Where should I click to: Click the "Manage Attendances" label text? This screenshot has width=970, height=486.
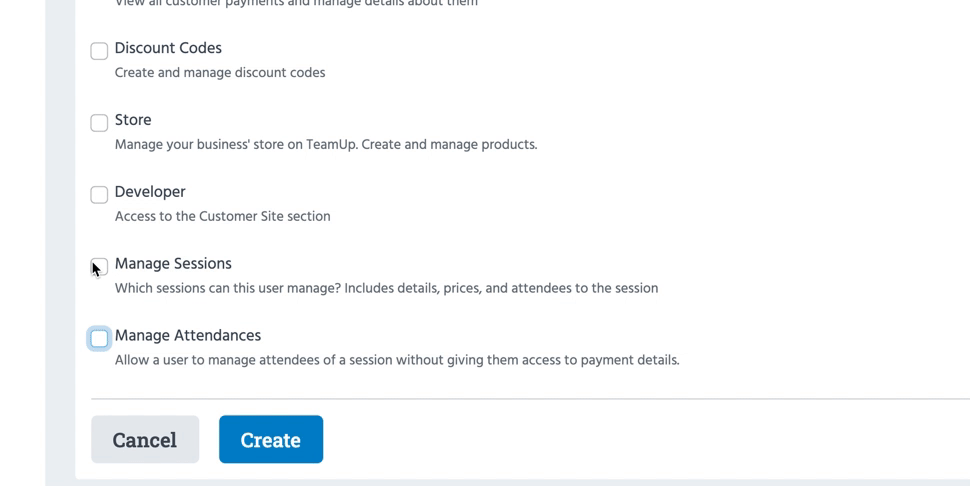(188, 336)
